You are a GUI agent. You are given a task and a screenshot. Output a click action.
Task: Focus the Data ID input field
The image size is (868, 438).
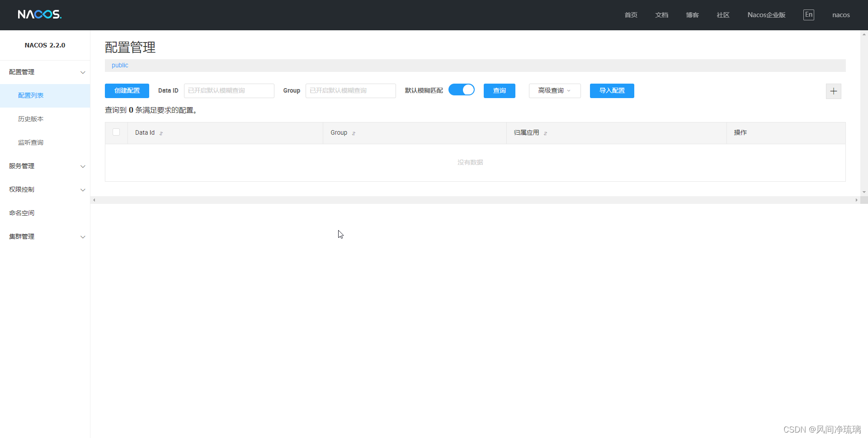[229, 91]
